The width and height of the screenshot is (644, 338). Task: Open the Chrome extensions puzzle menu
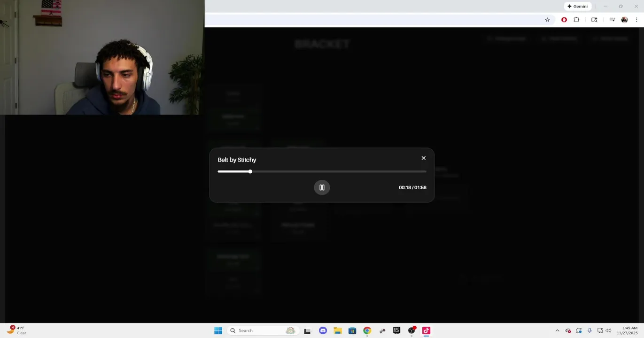[576, 20]
